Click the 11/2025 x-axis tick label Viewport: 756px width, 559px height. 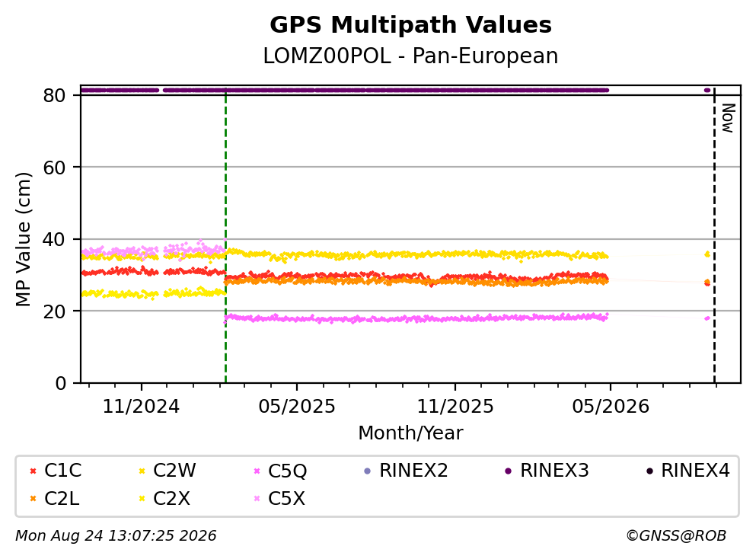[455, 407]
